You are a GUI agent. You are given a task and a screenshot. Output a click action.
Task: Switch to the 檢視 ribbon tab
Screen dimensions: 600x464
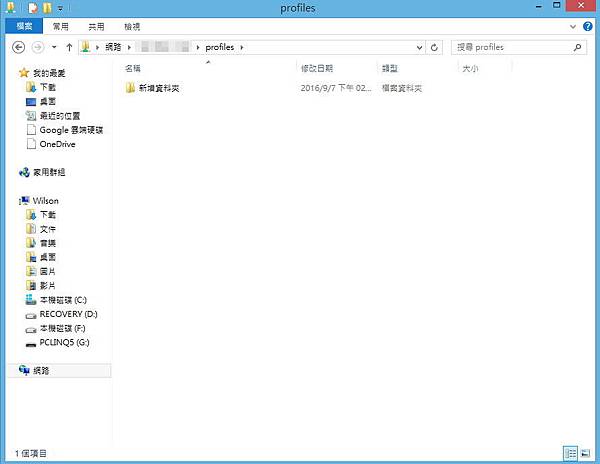(132, 26)
